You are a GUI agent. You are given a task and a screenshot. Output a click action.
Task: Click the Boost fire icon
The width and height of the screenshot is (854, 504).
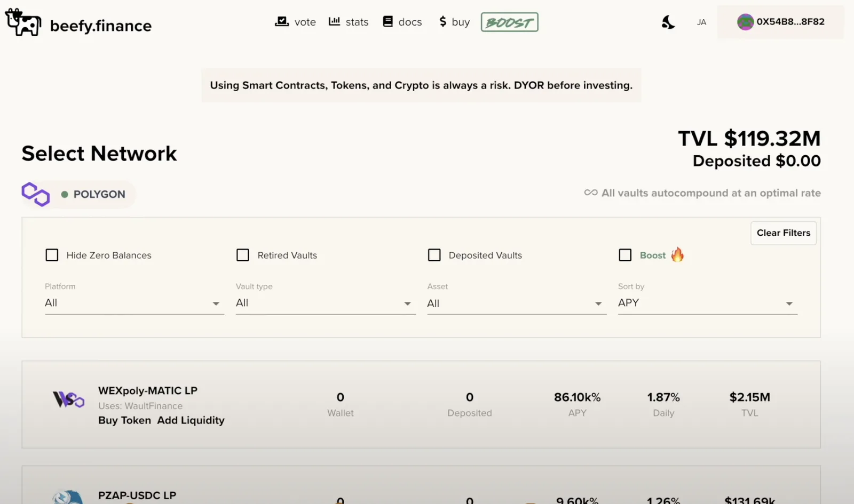pyautogui.click(x=677, y=254)
